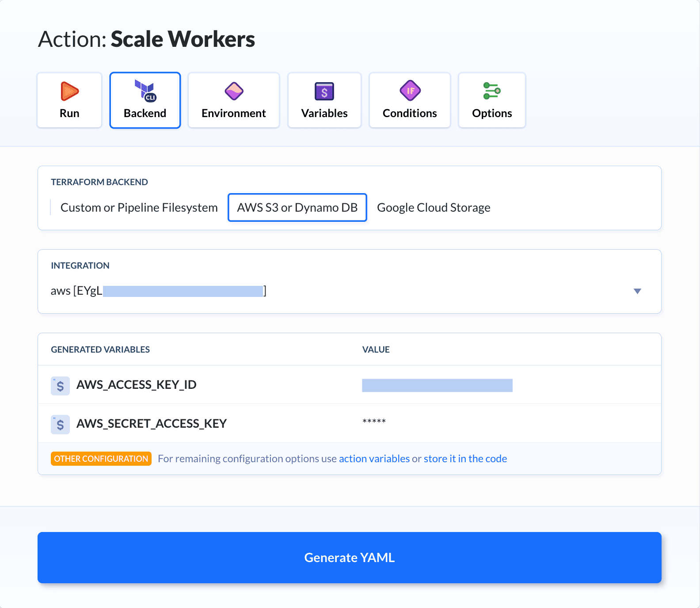Click the purple IF Conditions icon

(x=410, y=91)
